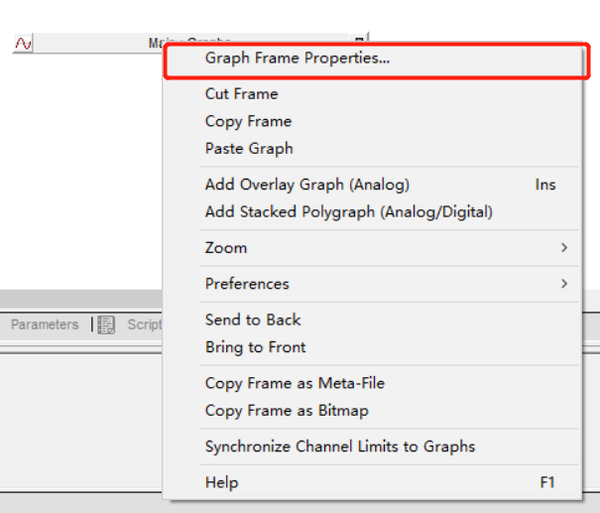Choose Bring to Front
This screenshot has height=513, width=600.
pyautogui.click(x=255, y=347)
